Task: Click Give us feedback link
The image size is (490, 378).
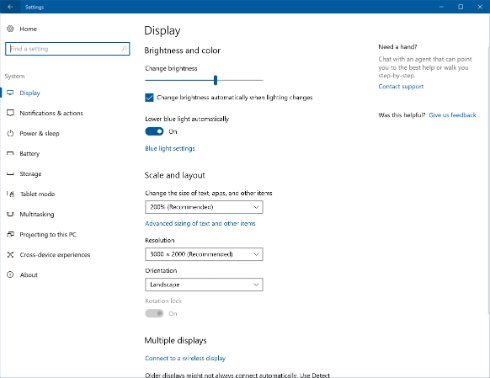Action: (x=452, y=115)
